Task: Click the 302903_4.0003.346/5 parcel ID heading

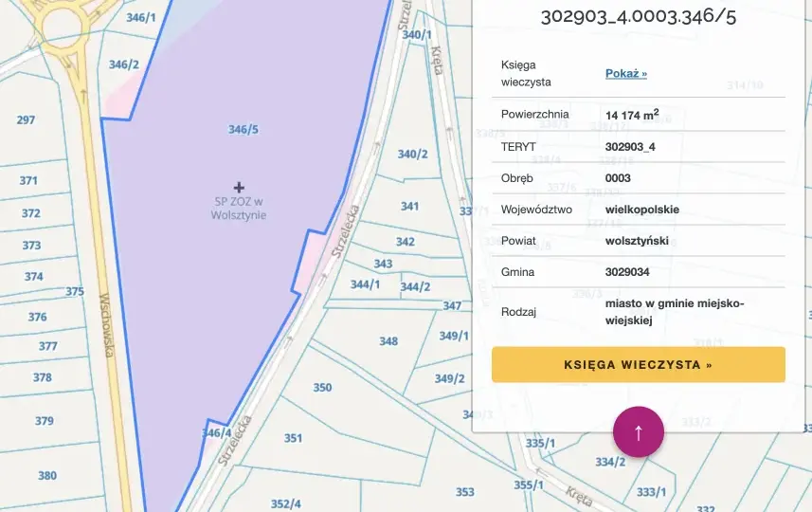Action: click(638, 17)
